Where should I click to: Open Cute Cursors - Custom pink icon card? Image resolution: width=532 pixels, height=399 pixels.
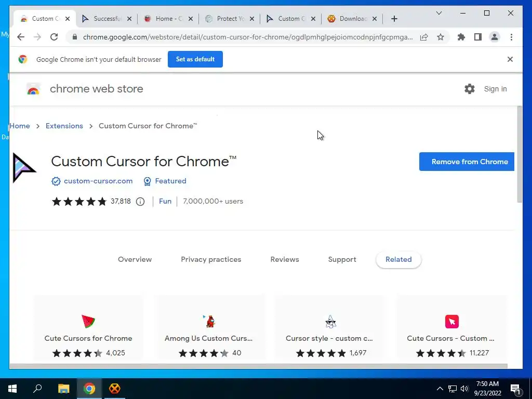coord(451,321)
